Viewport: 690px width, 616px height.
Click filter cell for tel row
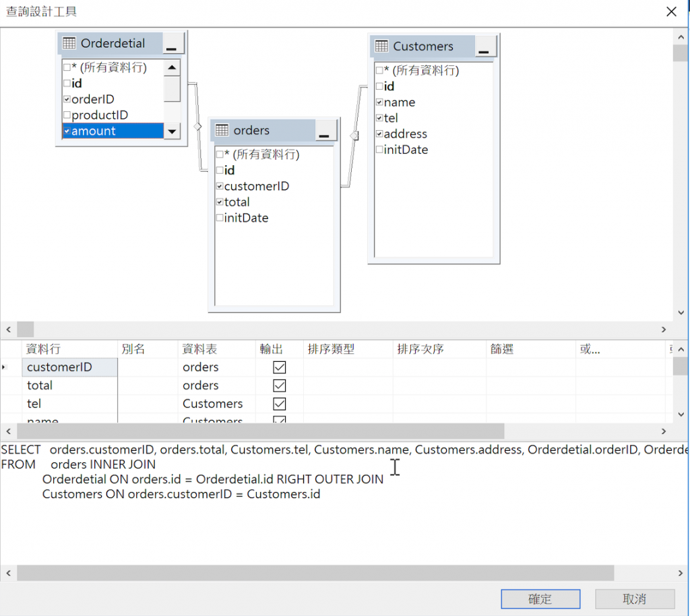click(x=531, y=404)
